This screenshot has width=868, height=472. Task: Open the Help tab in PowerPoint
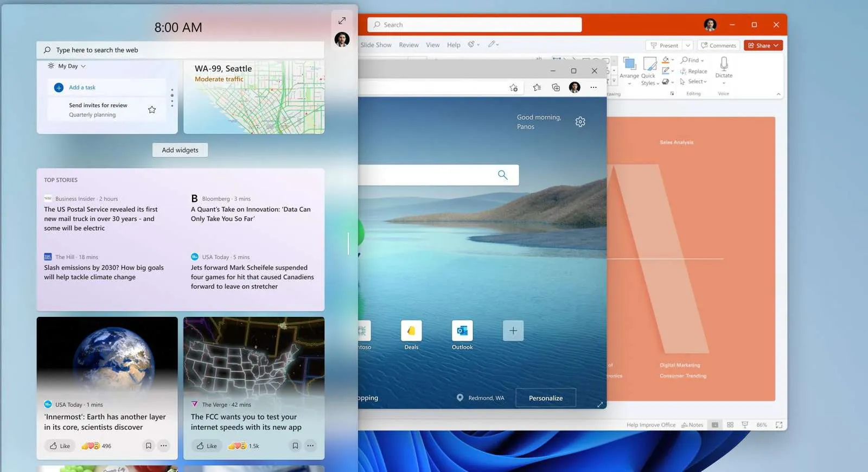tap(454, 45)
